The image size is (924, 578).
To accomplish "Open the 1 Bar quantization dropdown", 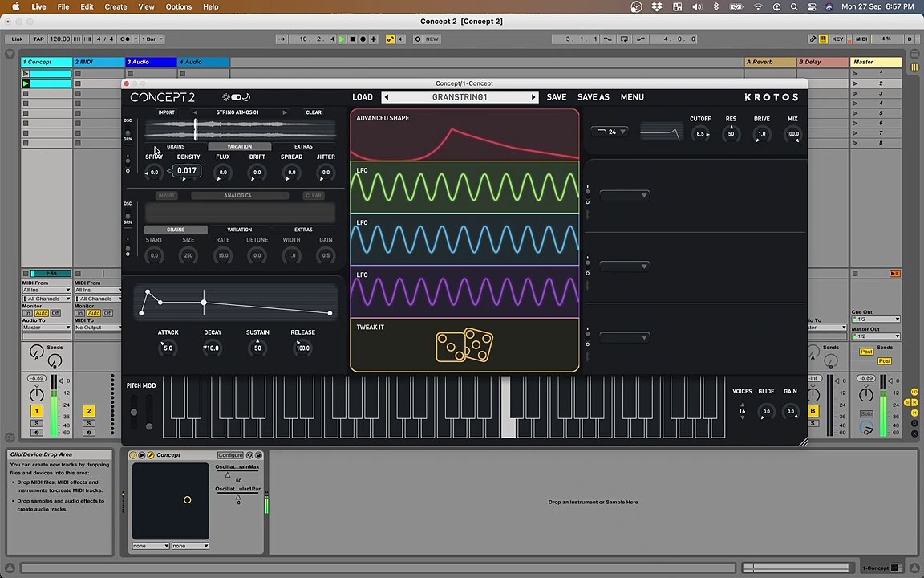I will pyautogui.click(x=152, y=39).
